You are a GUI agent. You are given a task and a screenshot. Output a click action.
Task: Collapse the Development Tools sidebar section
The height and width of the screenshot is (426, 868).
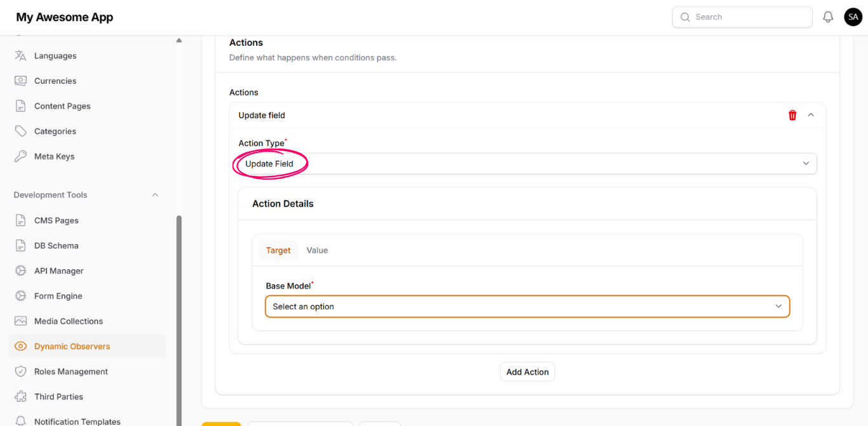pyautogui.click(x=155, y=195)
